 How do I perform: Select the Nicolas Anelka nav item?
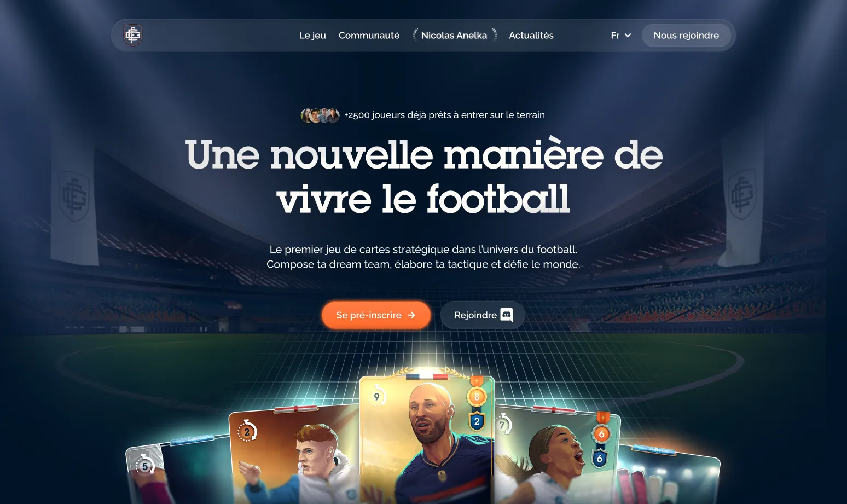click(x=454, y=36)
